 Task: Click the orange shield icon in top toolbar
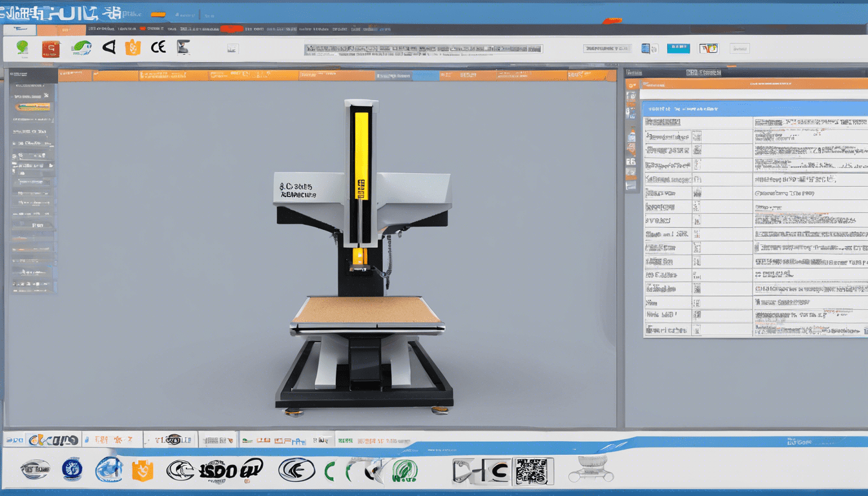click(133, 47)
